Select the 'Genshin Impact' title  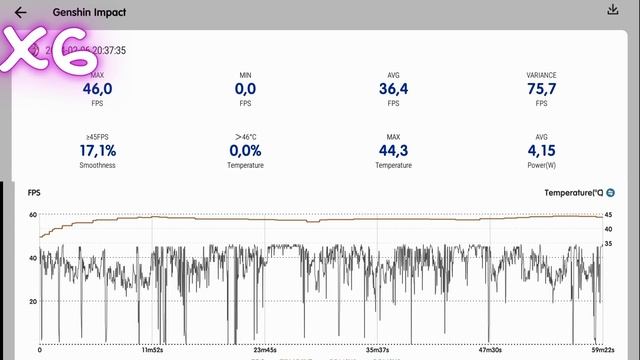pyautogui.click(x=89, y=13)
